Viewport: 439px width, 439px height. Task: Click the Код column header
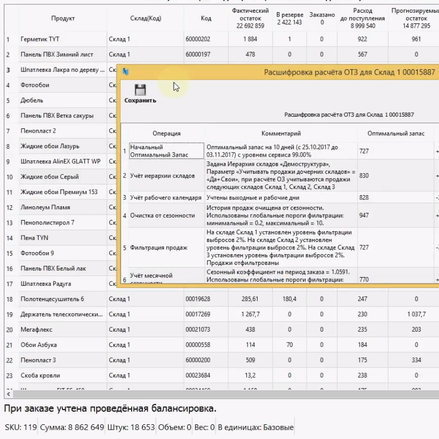[x=206, y=18]
